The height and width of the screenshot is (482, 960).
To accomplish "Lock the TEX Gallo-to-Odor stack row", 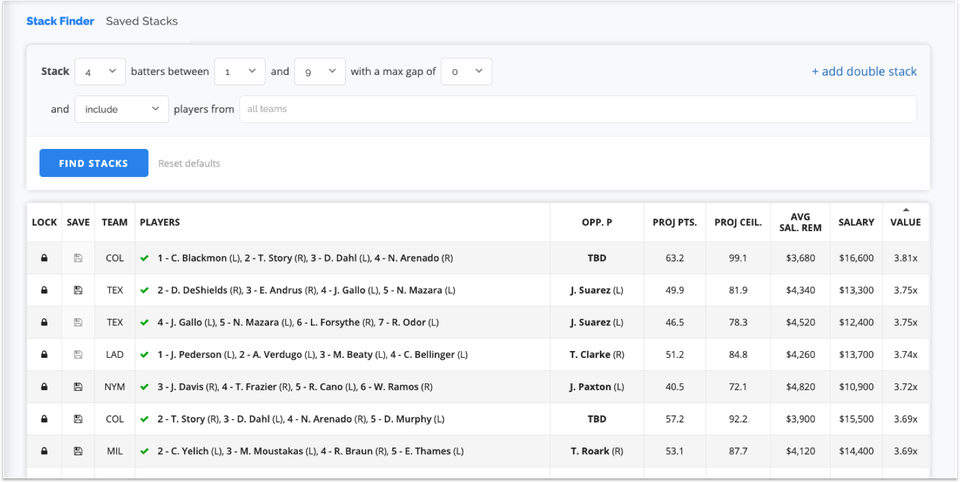I will 44,323.
